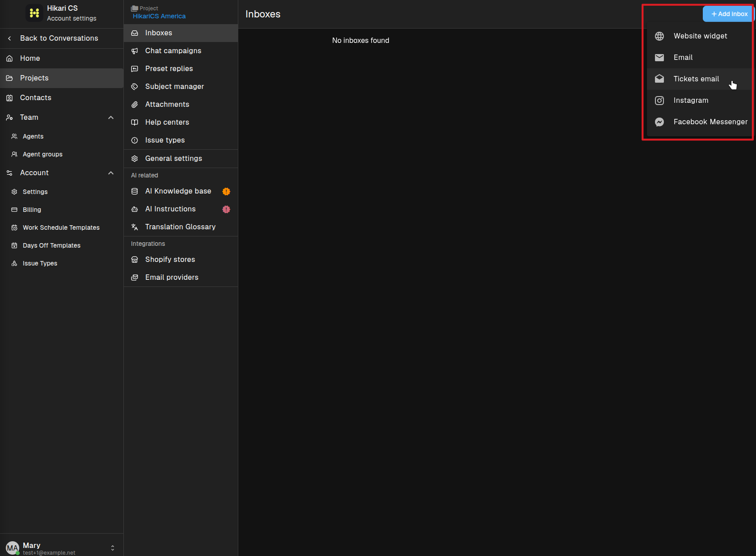Screen dimensions: 756x556
Task: Click the Add inbox button
Action: tap(729, 14)
